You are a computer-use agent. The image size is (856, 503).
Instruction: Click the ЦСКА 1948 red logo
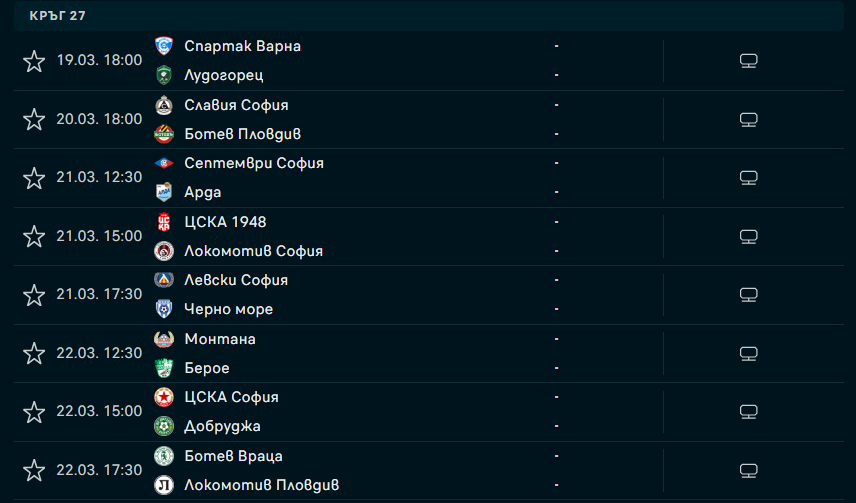tap(164, 222)
